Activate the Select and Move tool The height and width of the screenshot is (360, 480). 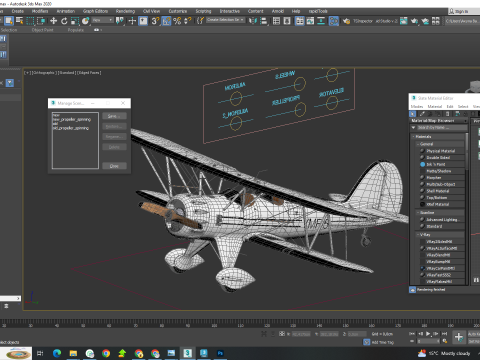[53, 21]
